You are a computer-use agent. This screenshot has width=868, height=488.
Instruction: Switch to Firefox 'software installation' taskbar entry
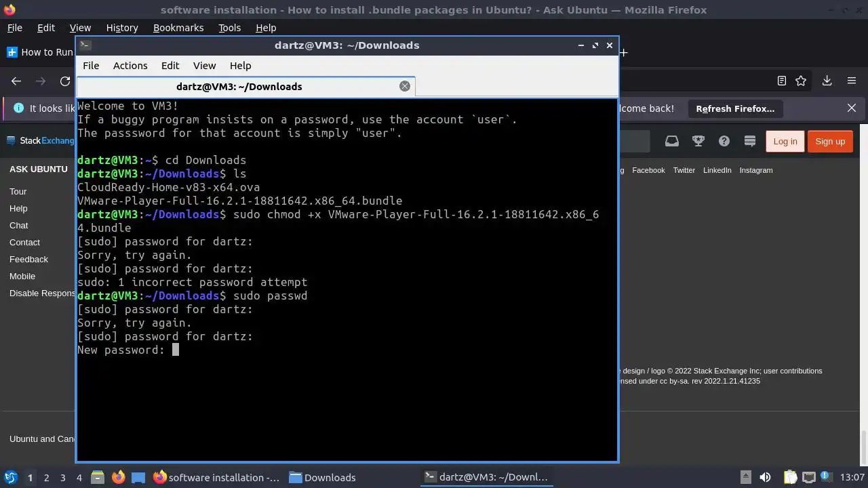(216, 477)
